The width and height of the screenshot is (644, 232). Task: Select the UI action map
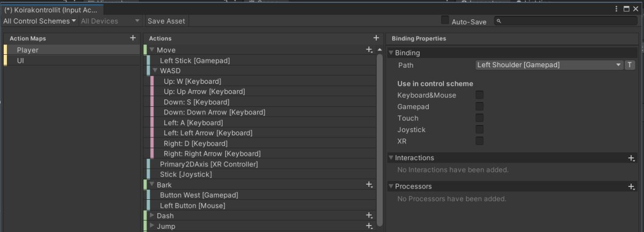(71, 61)
